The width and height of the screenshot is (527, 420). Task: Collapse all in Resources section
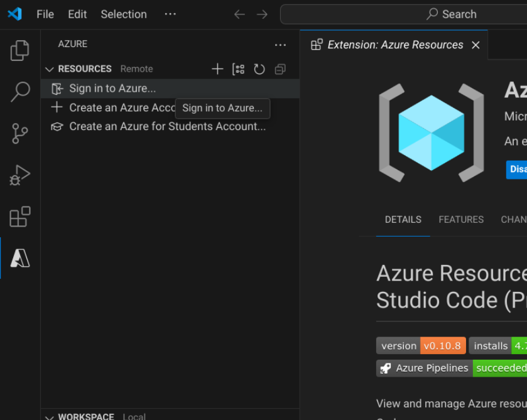(x=280, y=69)
